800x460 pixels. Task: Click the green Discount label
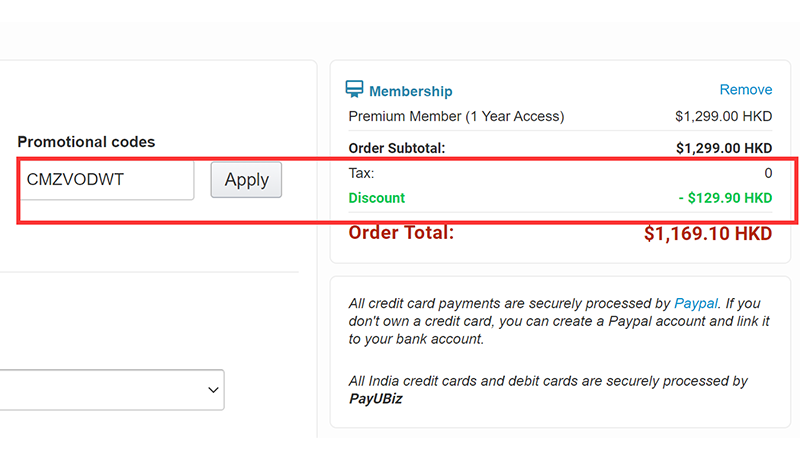coord(376,198)
